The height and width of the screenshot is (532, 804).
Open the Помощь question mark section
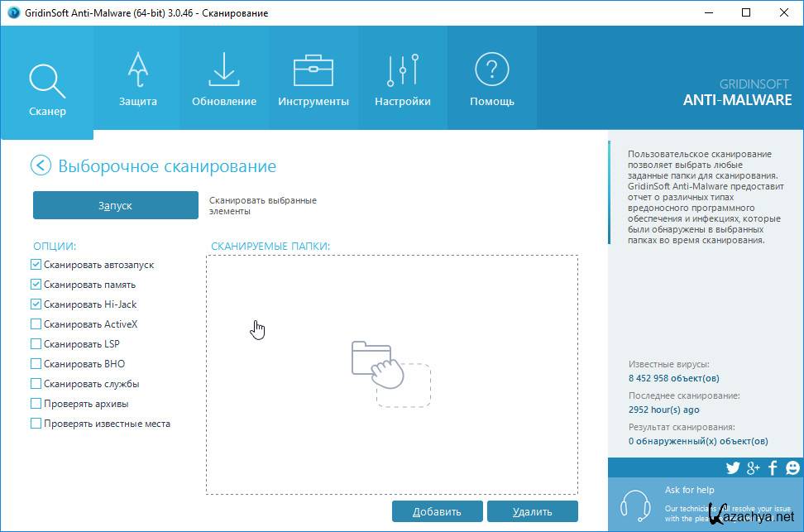[492, 80]
